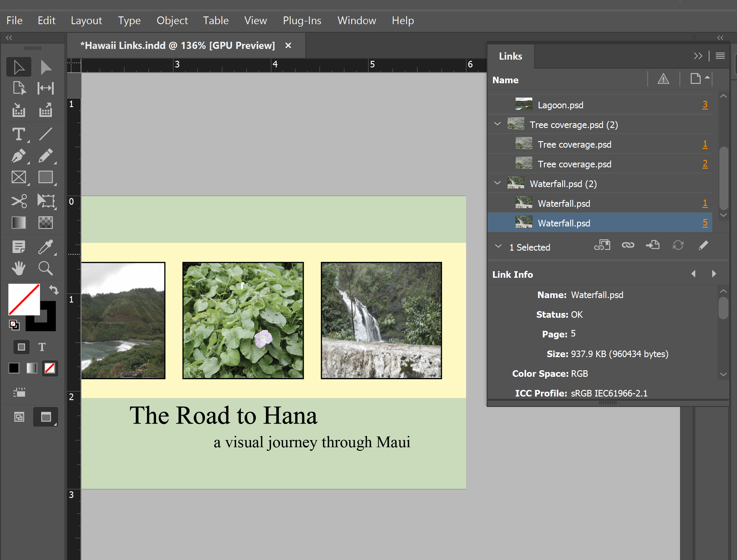
Task: Collapse the 1 Selected link info section
Action: click(498, 246)
